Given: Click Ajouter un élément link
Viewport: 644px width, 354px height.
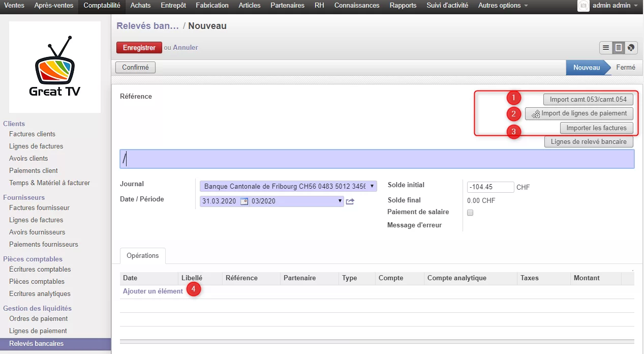Looking at the screenshot, I should coord(152,291).
